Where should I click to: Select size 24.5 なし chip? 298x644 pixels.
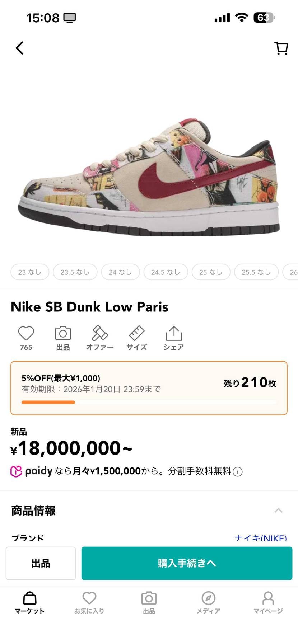166,272
